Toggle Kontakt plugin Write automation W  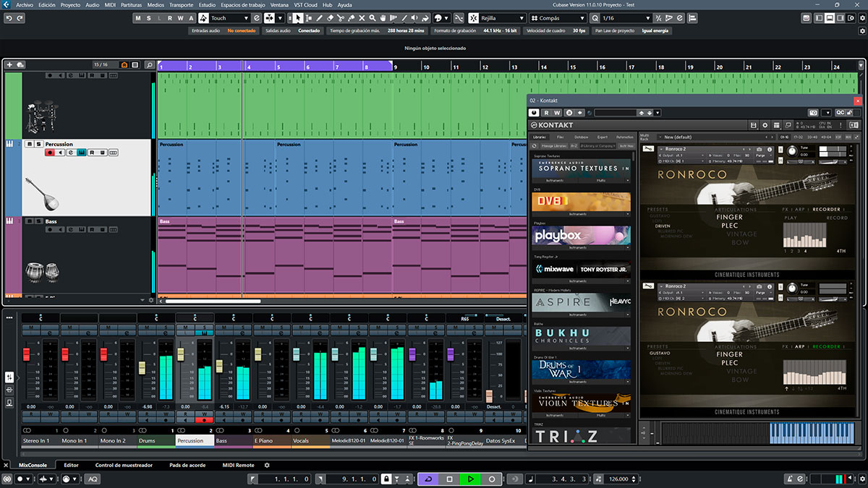558,113
